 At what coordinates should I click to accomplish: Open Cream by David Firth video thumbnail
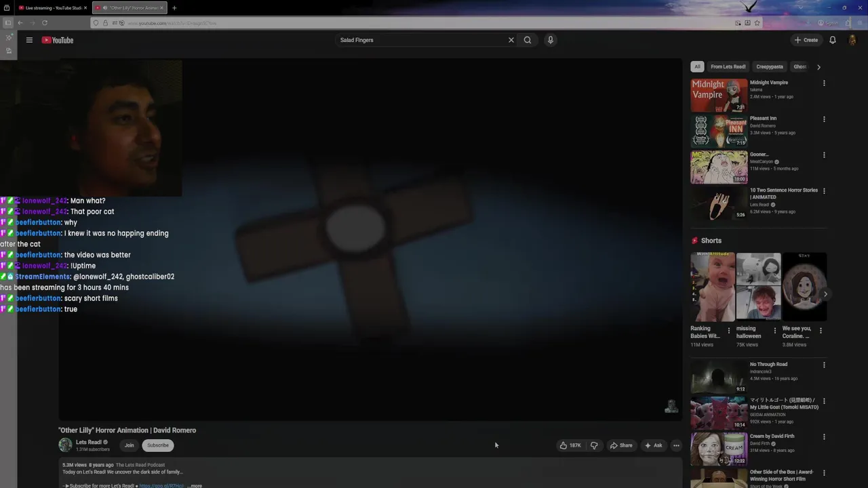tap(719, 449)
